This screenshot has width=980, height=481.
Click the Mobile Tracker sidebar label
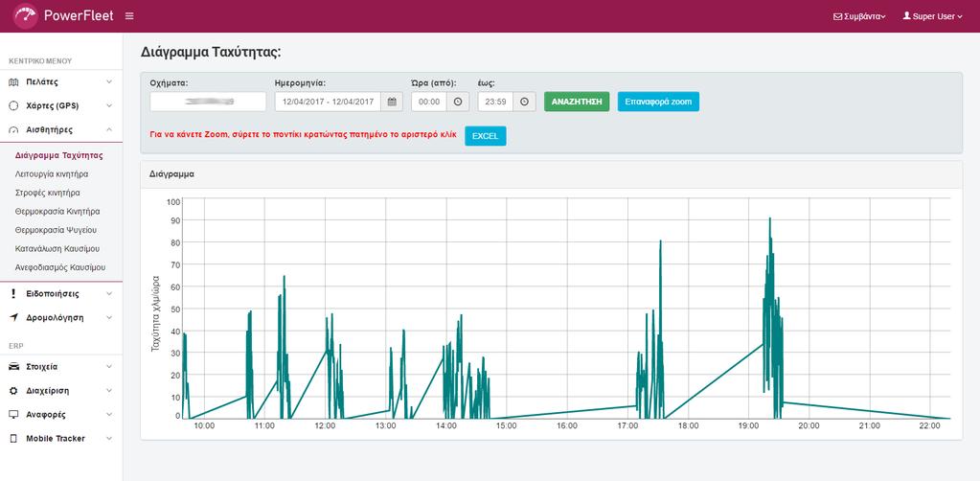[56, 439]
